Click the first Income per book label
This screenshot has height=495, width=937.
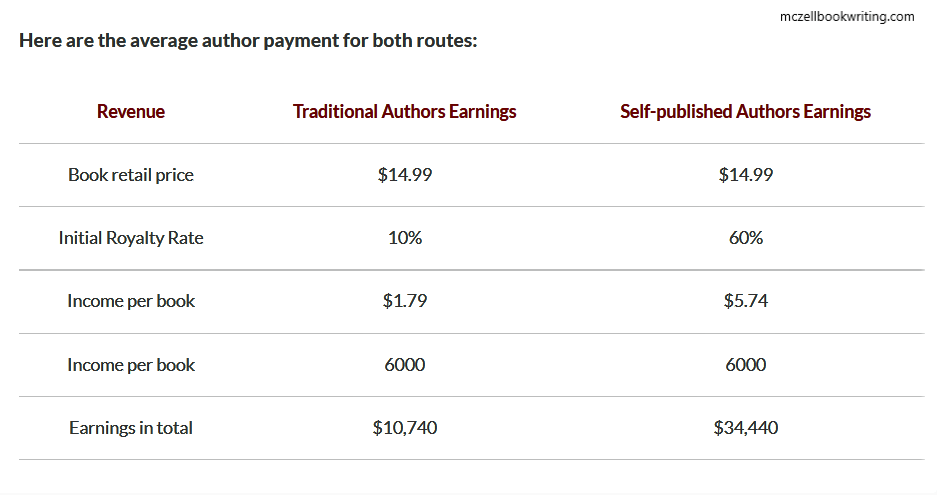[x=131, y=301]
